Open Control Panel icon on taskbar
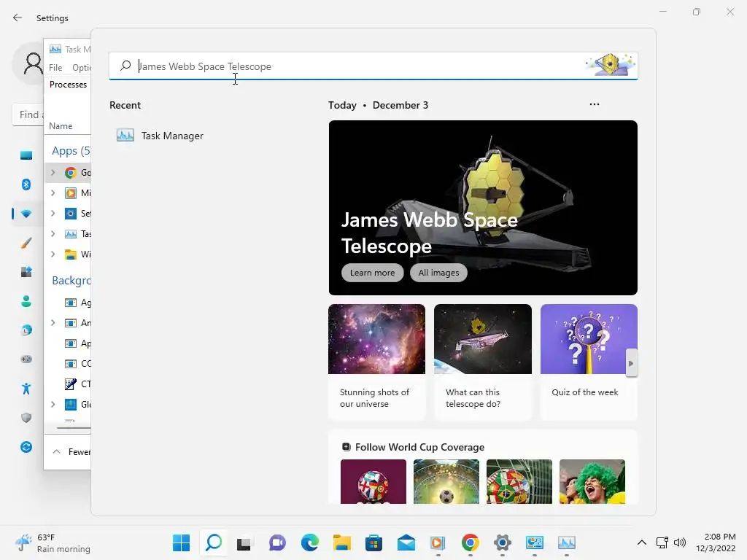The width and height of the screenshot is (747, 560). [535, 542]
